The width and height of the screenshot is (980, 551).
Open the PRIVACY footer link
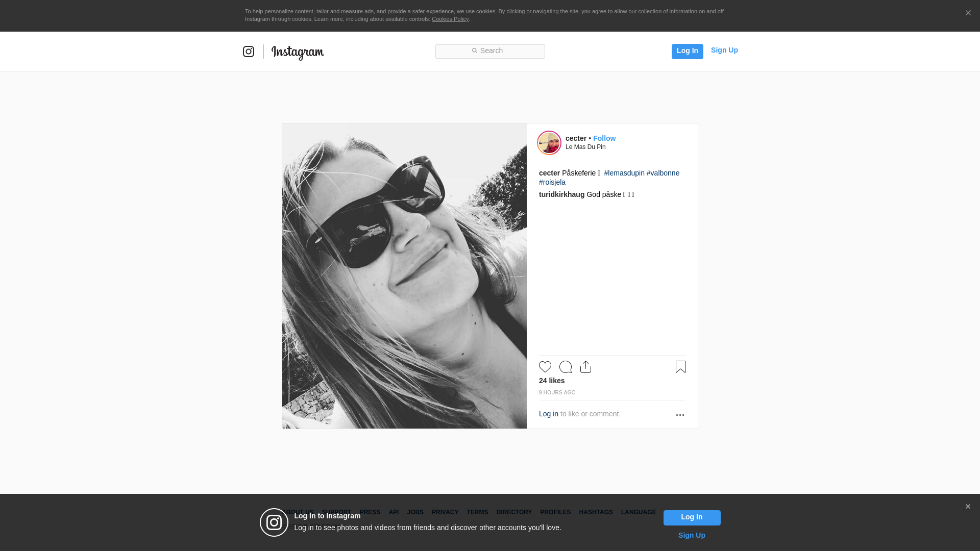445,512
